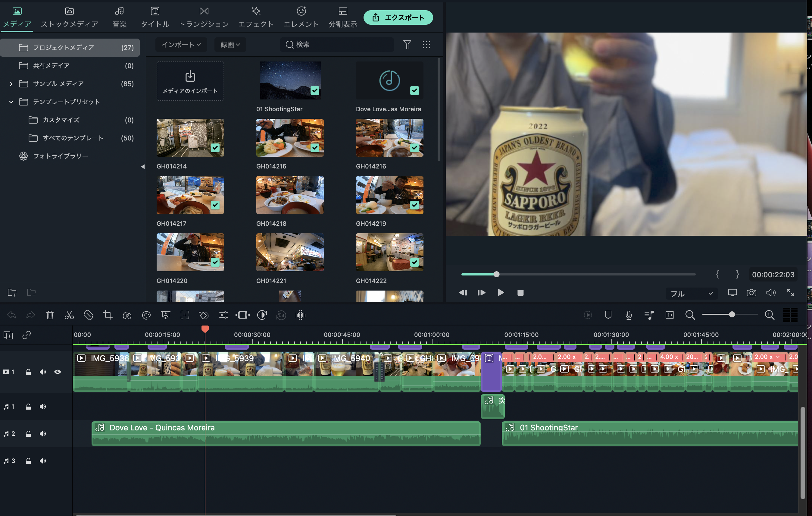The height and width of the screenshot is (516, 812).
Task: Open the grid view options icon
Action: click(x=426, y=45)
